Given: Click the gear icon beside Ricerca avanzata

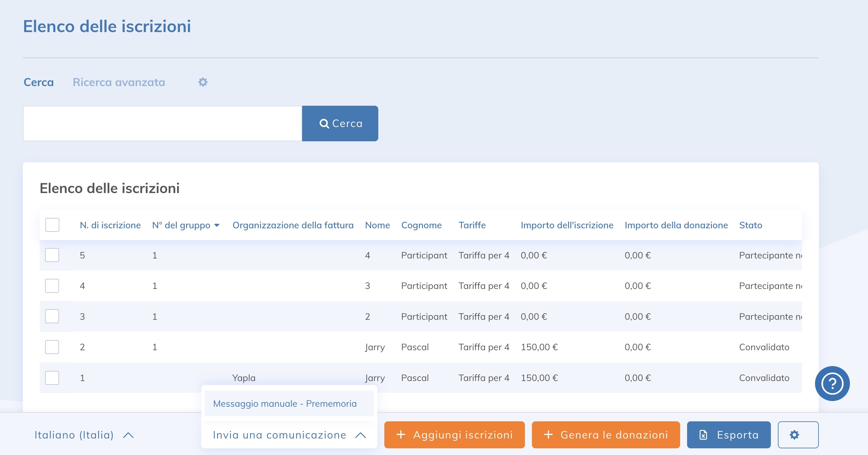Looking at the screenshot, I should [x=202, y=82].
